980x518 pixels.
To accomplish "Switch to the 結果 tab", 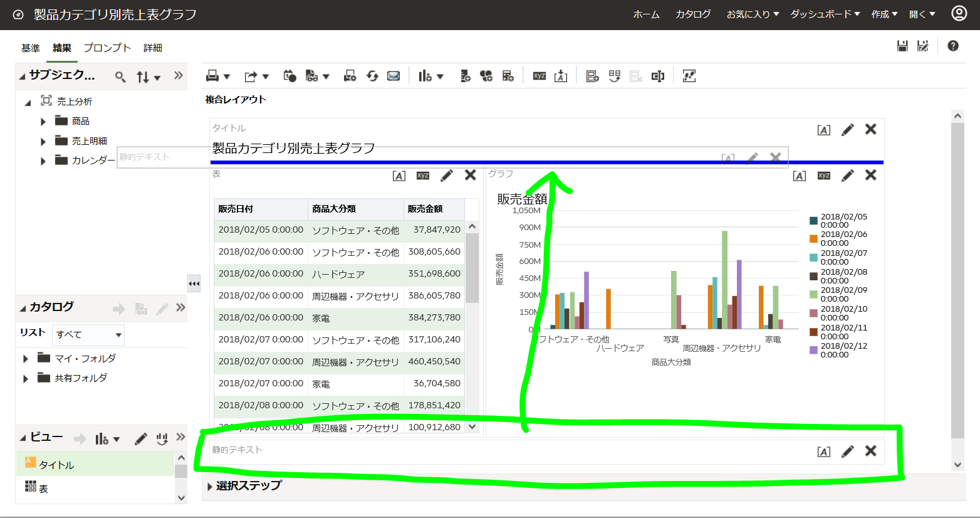I will point(62,48).
